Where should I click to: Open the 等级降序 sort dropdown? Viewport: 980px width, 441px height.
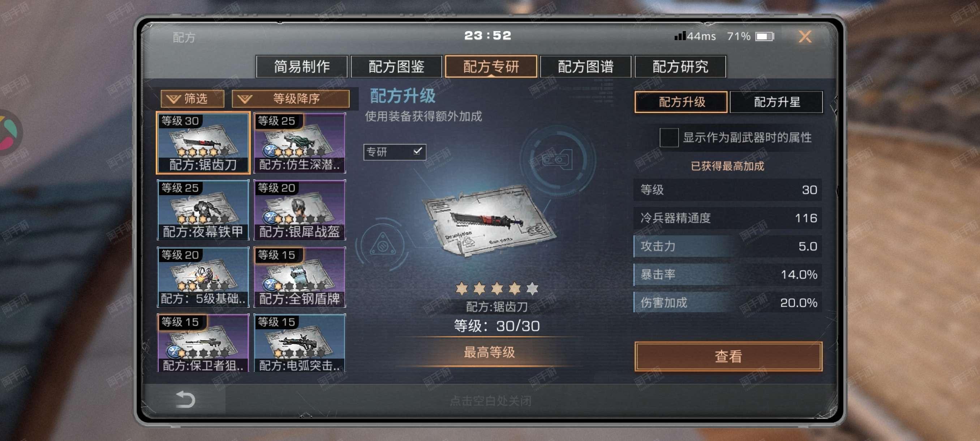coord(291,99)
